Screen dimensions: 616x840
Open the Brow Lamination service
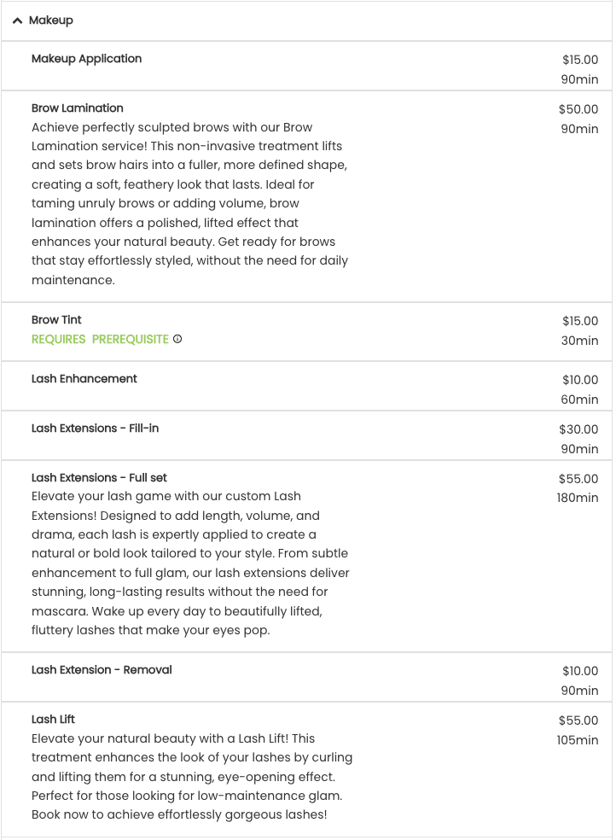tap(77, 108)
